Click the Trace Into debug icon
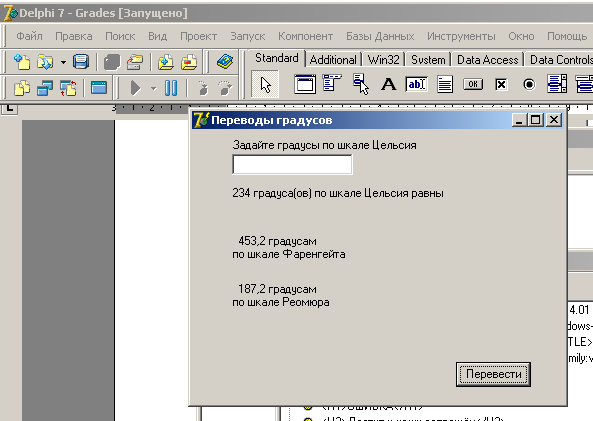The width and height of the screenshot is (593, 421). (x=203, y=88)
